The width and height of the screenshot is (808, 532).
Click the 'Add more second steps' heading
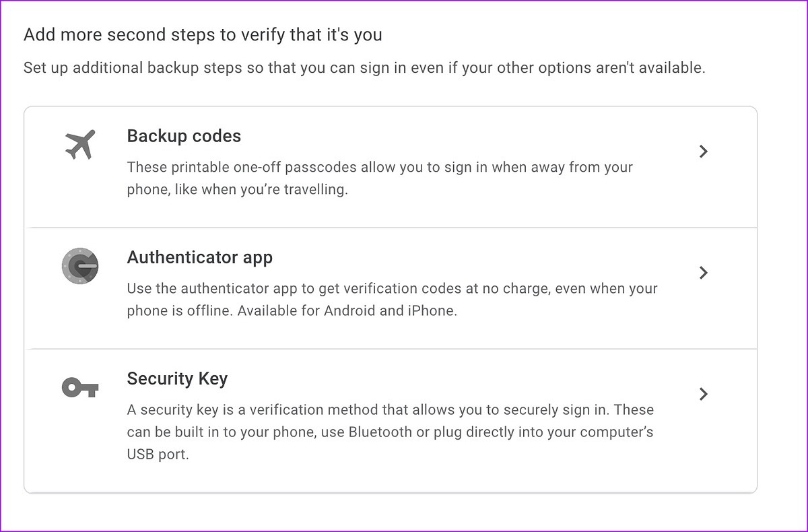point(203,35)
